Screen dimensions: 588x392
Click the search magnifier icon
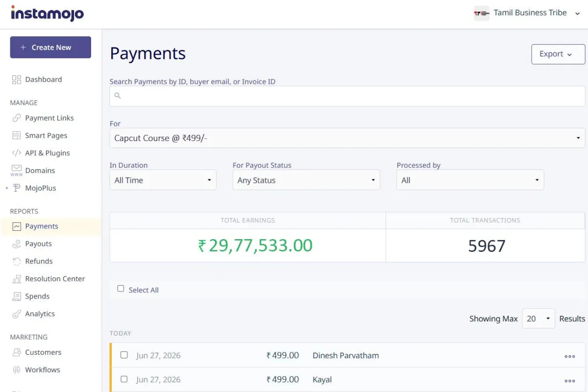click(118, 96)
